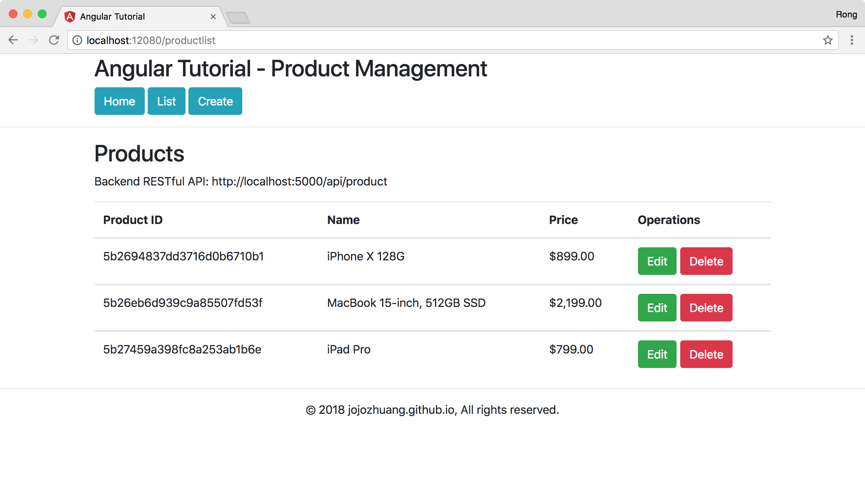The image size is (865, 504).
Task: Open the Create product page
Action: pyautogui.click(x=215, y=101)
